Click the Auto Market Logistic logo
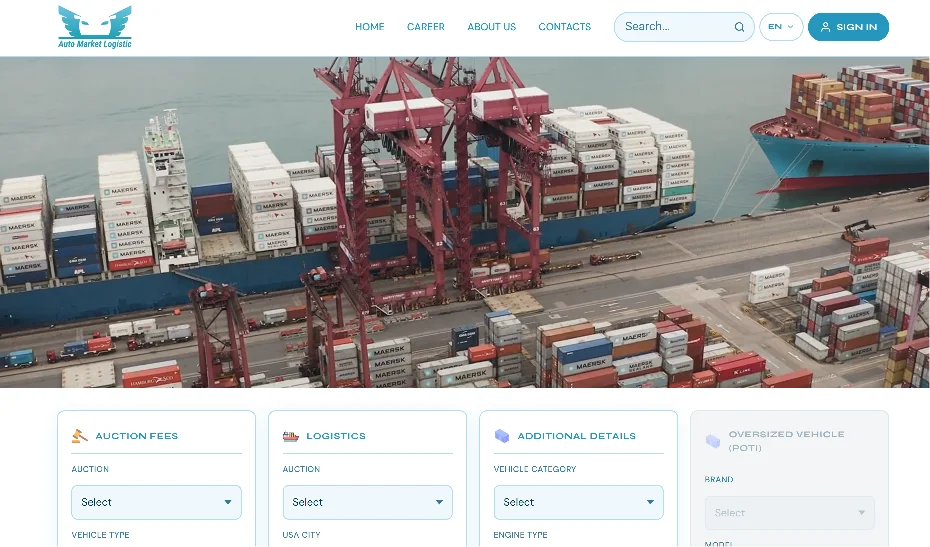930x547 pixels. point(95,27)
